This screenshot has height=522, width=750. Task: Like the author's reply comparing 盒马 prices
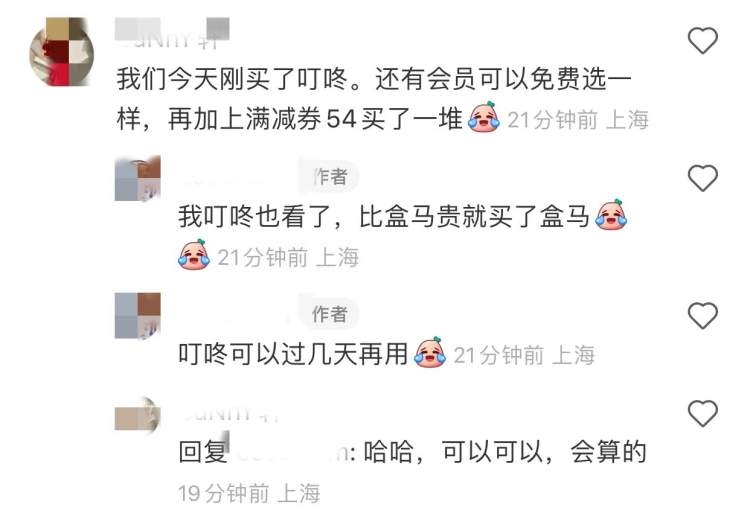pyautogui.click(x=702, y=178)
